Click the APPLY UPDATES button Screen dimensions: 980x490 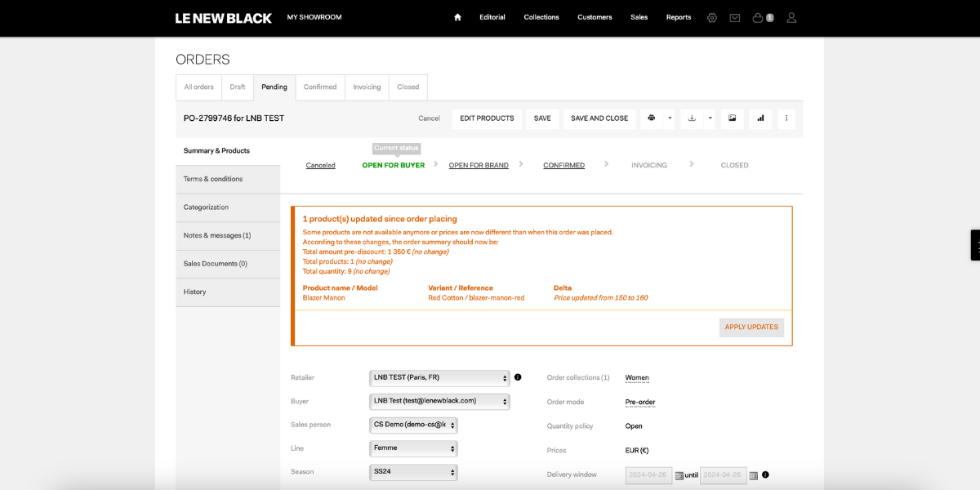(751, 327)
